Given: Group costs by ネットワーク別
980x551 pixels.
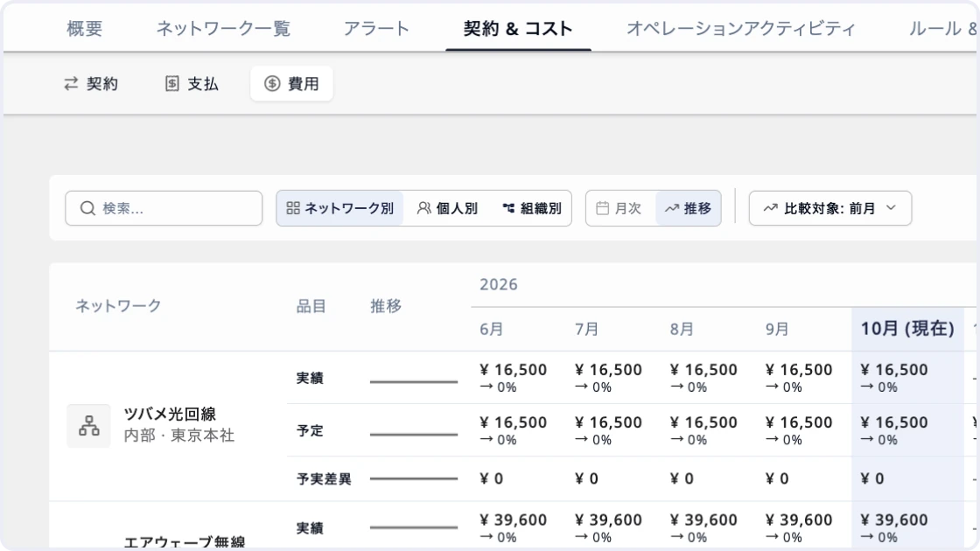Looking at the screenshot, I should tap(340, 208).
